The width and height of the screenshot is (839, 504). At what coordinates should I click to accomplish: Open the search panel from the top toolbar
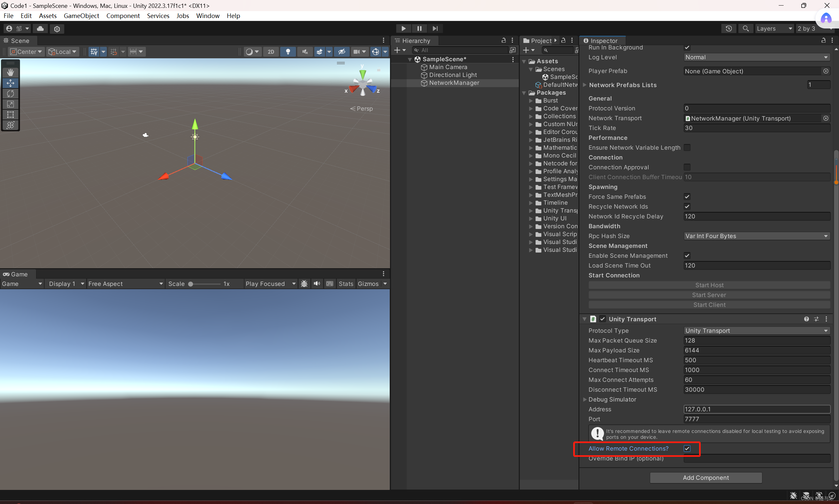point(746,28)
